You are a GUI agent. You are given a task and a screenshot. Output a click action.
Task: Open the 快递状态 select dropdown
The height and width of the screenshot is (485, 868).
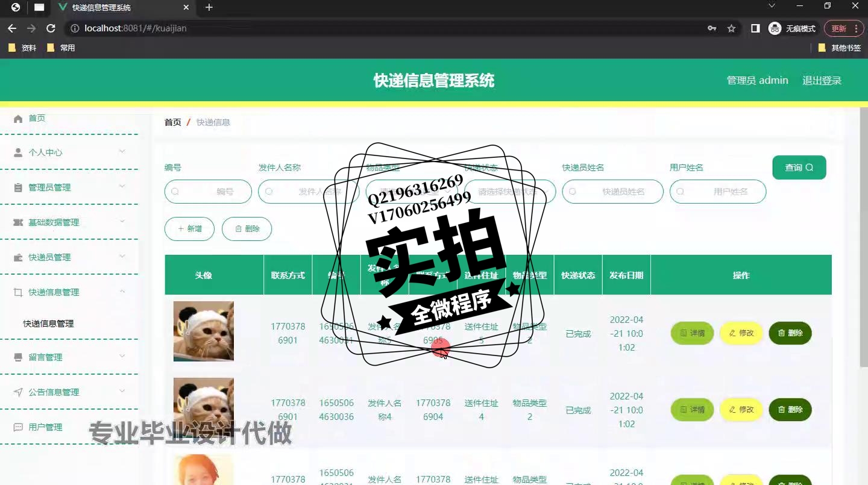click(x=510, y=192)
